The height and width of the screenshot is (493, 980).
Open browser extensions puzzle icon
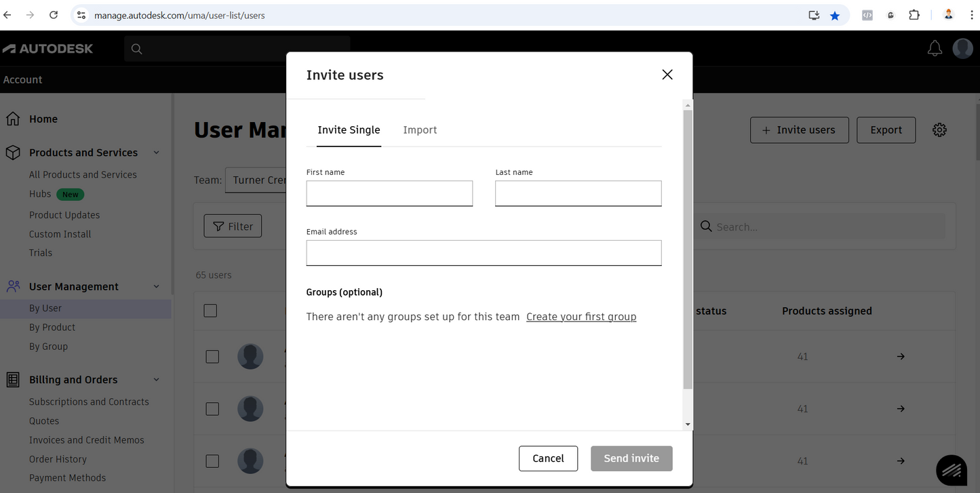[x=914, y=15]
